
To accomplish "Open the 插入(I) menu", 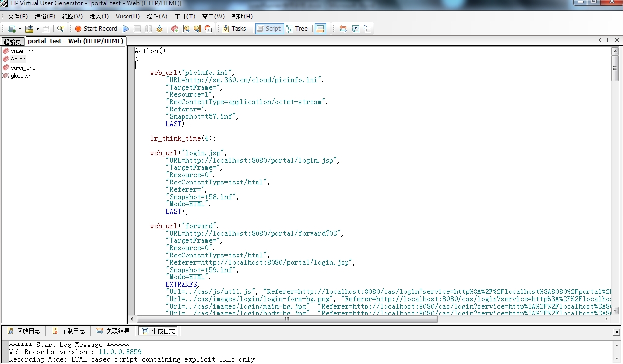I will pyautogui.click(x=99, y=17).
